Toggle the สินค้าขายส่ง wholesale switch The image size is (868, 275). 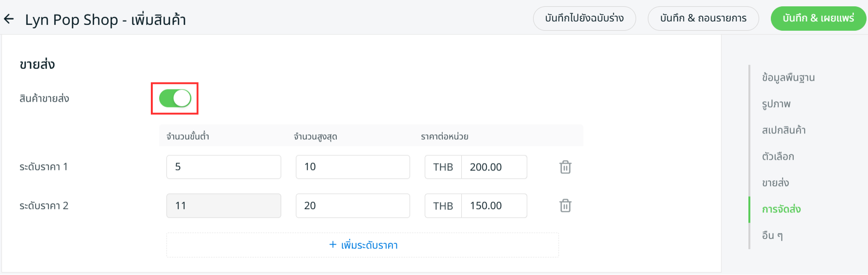tap(175, 98)
